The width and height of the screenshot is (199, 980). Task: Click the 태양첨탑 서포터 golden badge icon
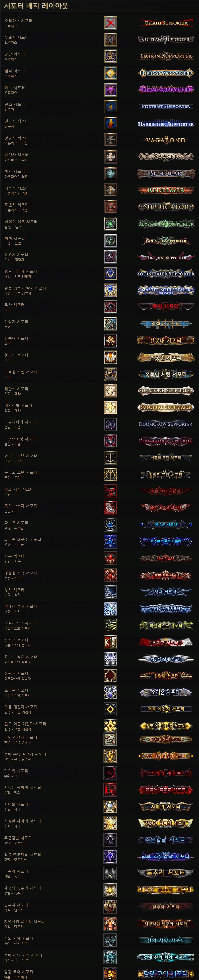point(110,407)
